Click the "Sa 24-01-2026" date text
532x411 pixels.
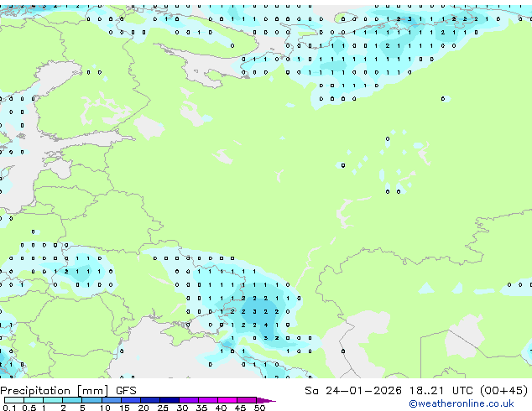353,391
